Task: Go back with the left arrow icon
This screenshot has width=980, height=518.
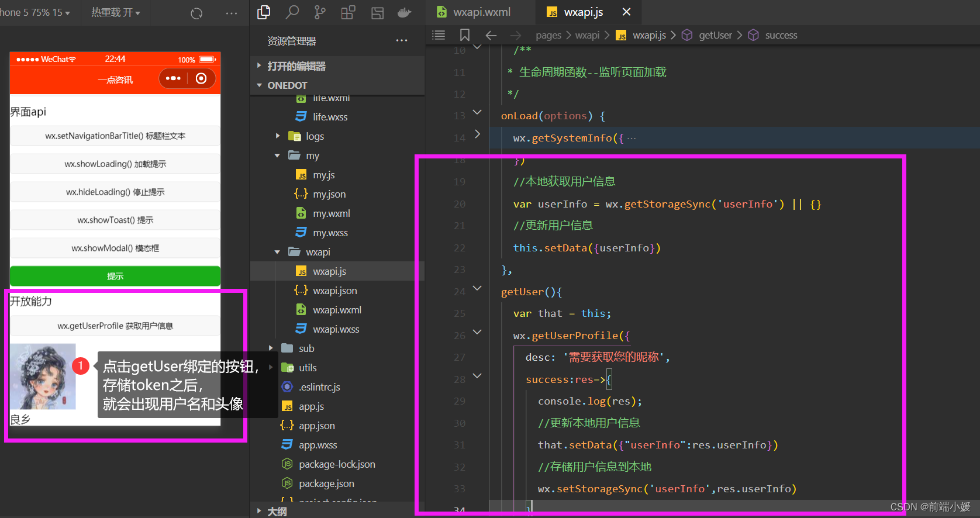Action: [x=491, y=35]
